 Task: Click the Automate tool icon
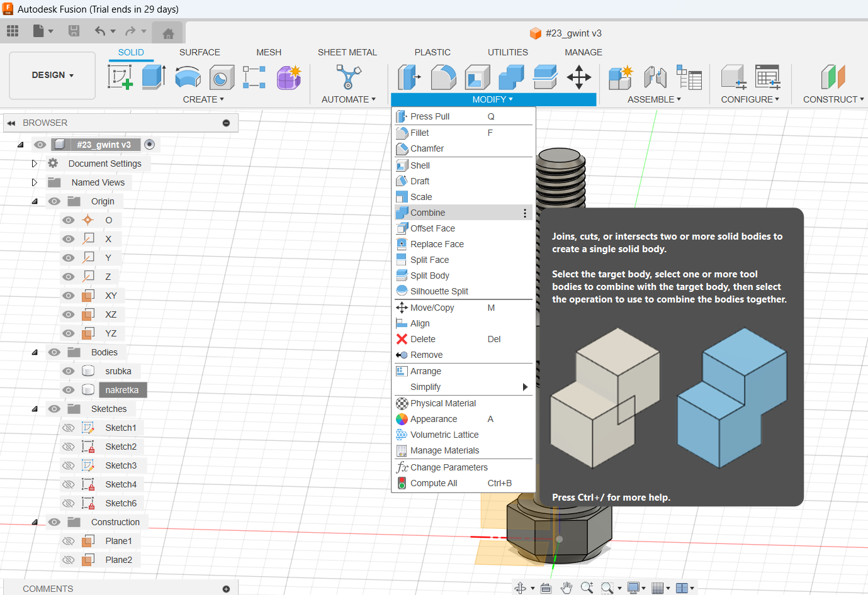(x=348, y=77)
